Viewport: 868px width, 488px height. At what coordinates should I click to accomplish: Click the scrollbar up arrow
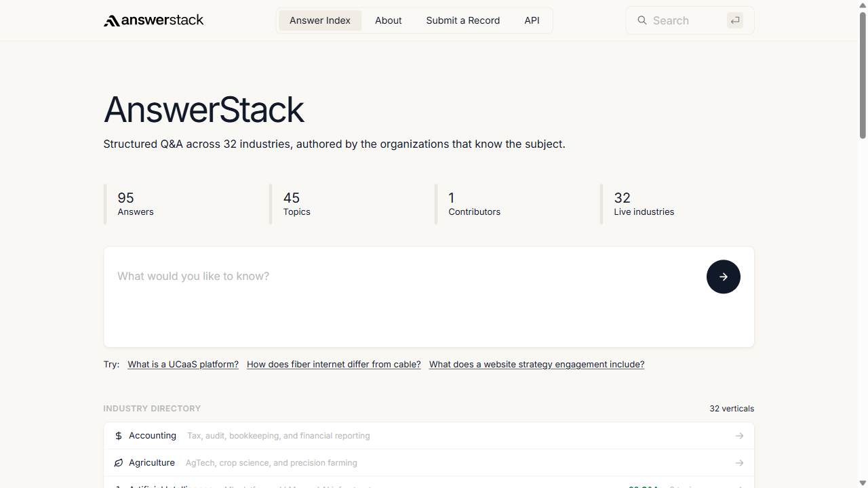pyautogui.click(x=863, y=5)
